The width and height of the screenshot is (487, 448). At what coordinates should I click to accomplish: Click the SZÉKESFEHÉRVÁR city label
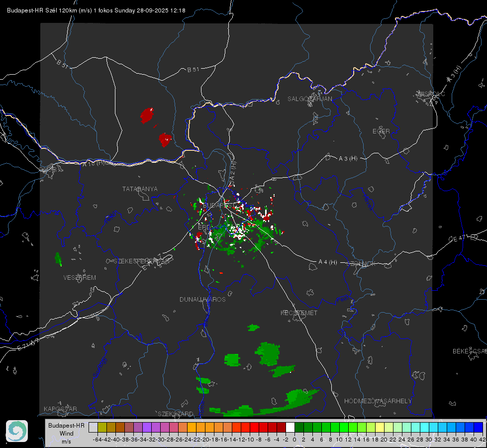point(141,261)
